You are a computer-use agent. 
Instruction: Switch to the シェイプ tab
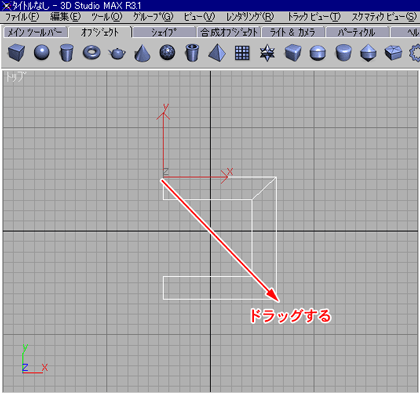point(164,32)
